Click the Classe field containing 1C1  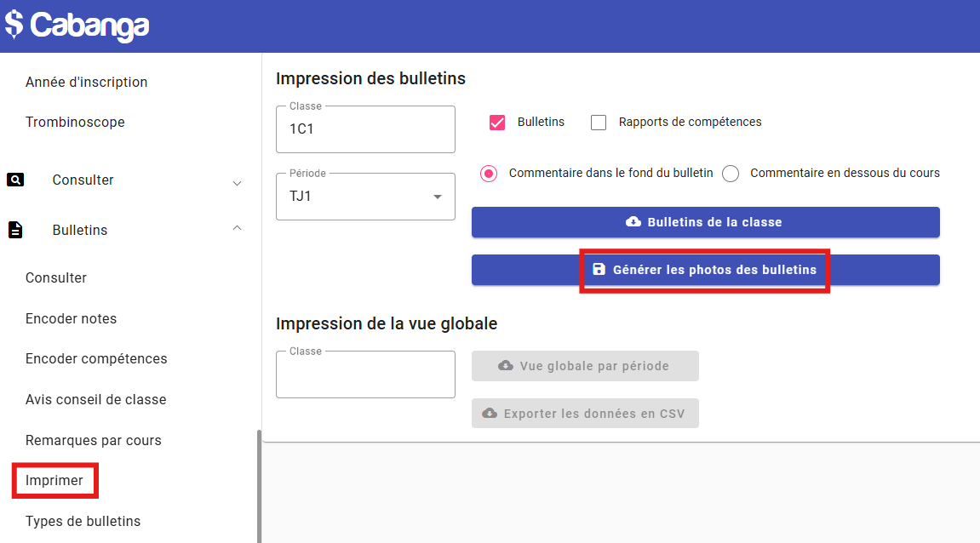click(x=365, y=129)
